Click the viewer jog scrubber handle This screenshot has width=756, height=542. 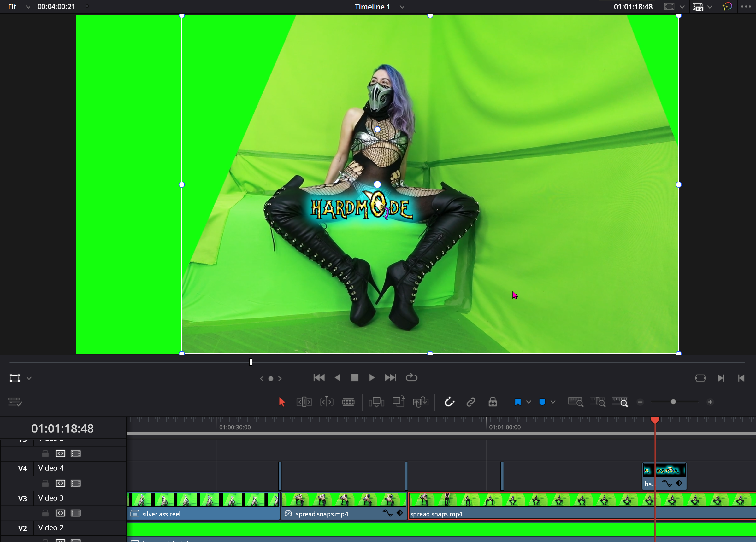point(251,362)
